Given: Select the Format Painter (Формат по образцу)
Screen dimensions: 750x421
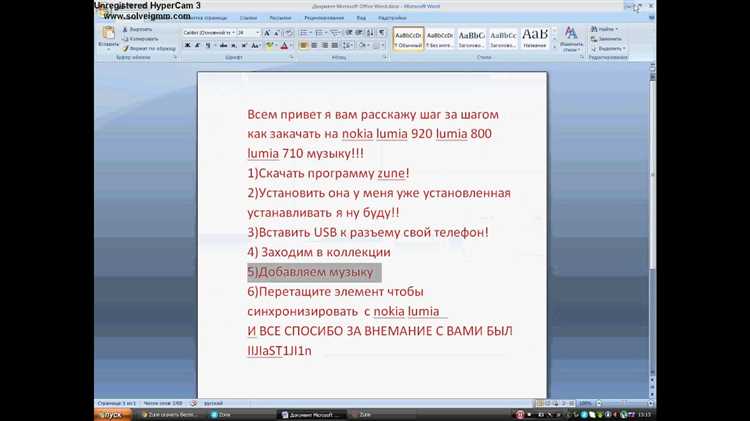Looking at the screenshot, I should 128,48.
